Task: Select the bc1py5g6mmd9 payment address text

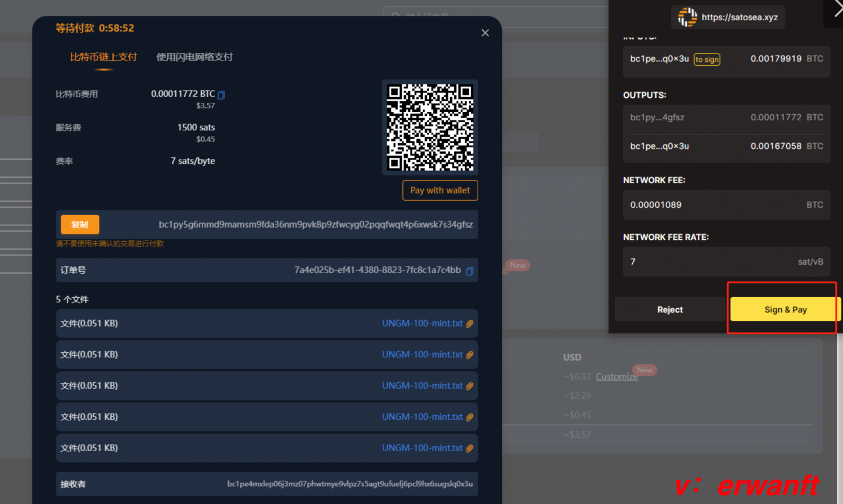Action: [x=316, y=225]
